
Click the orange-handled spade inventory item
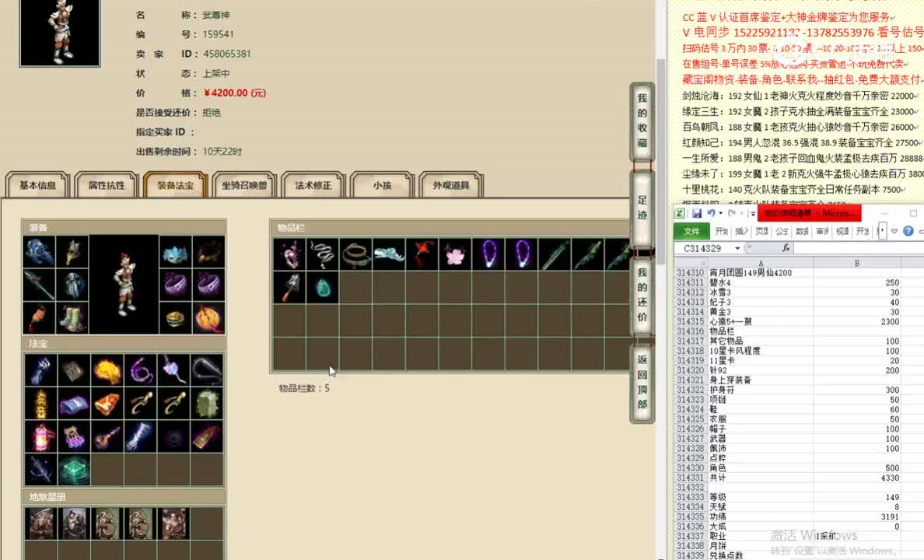pyautogui.click(x=289, y=288)
